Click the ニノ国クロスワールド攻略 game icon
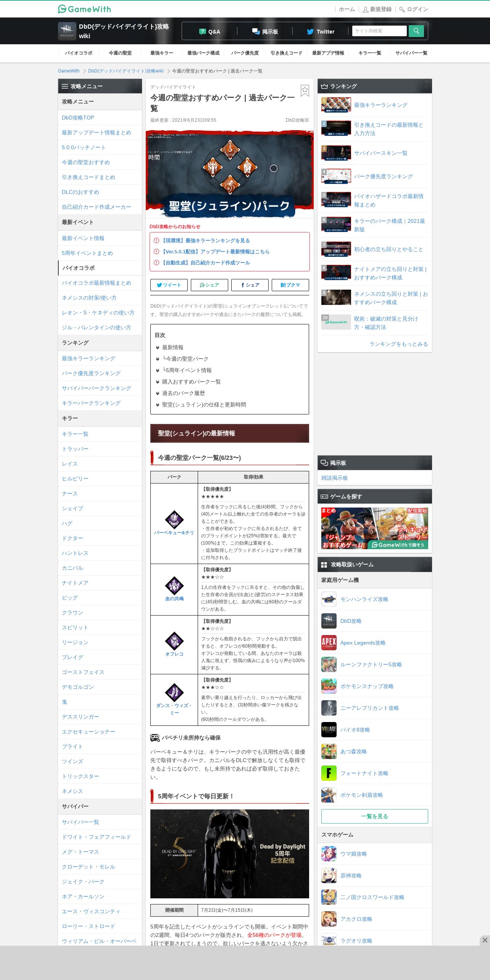Image resolution: width=490 pixels, height=980 pixels. [329, 897]
